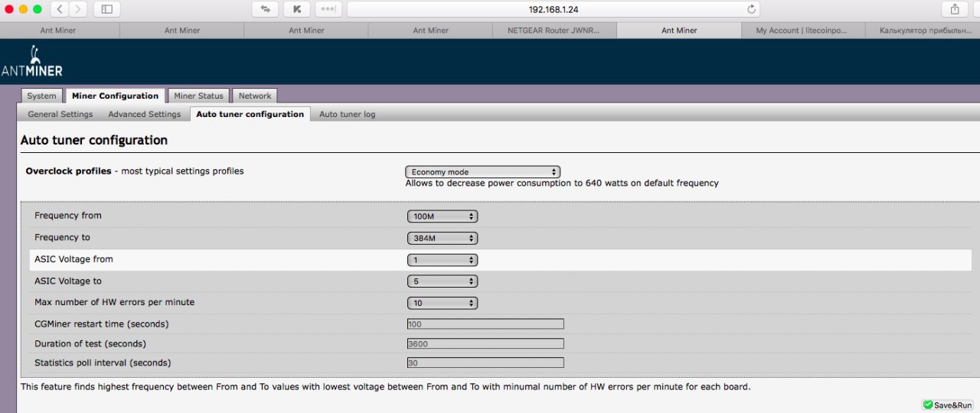Go back with Safari's back arrow
This screenshot has width=980, height=413.
tap(60, 9)
